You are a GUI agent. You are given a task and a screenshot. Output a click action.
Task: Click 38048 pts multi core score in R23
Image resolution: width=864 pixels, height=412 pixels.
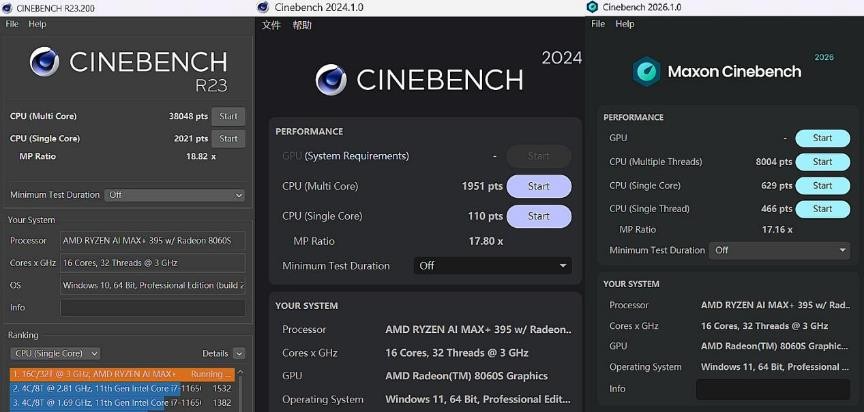[188, 116]
